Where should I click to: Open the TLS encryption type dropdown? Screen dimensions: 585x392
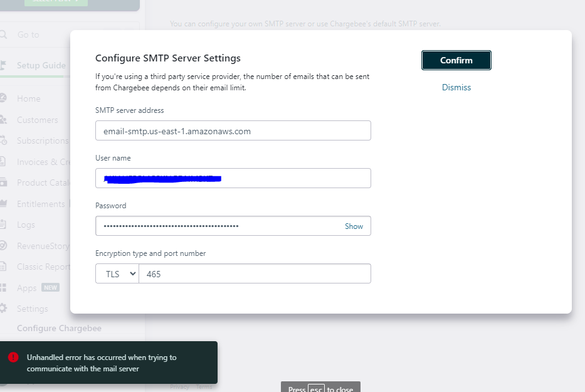(x=117, y=274)
